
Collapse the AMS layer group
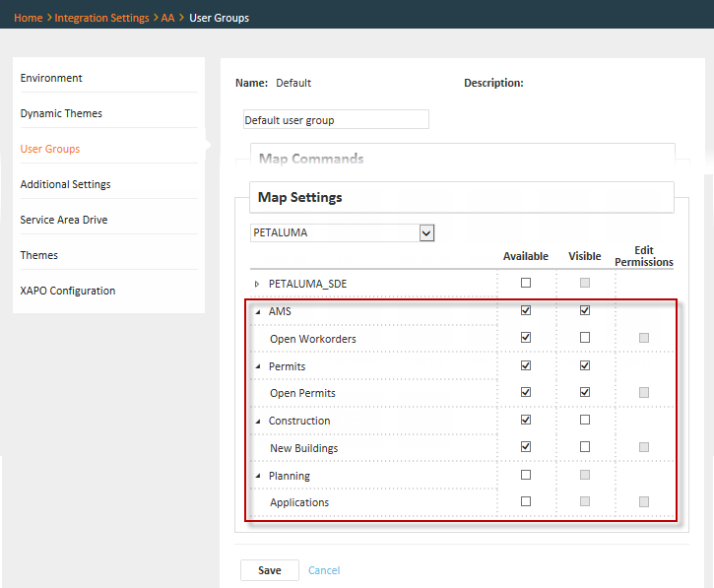click(258, 311)
